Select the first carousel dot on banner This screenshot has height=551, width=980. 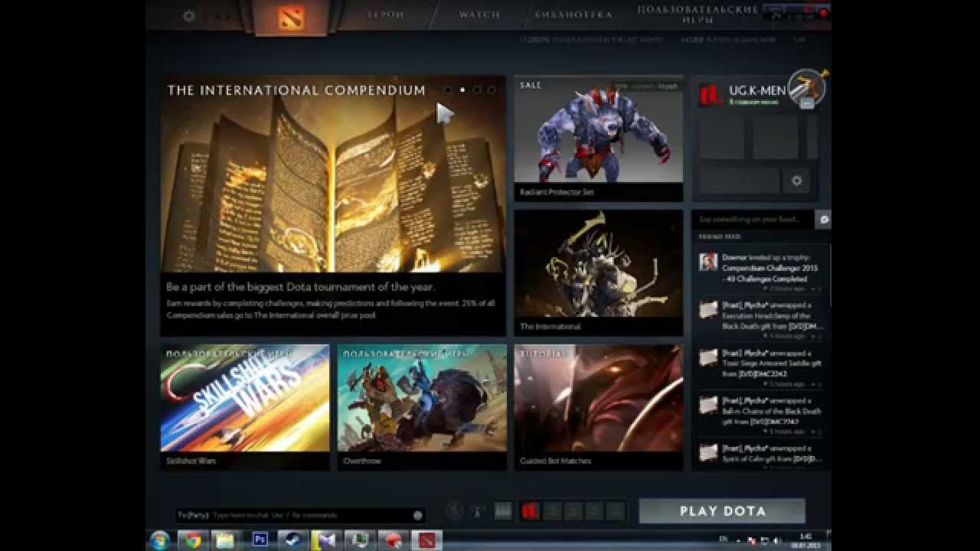pos(448,90)
